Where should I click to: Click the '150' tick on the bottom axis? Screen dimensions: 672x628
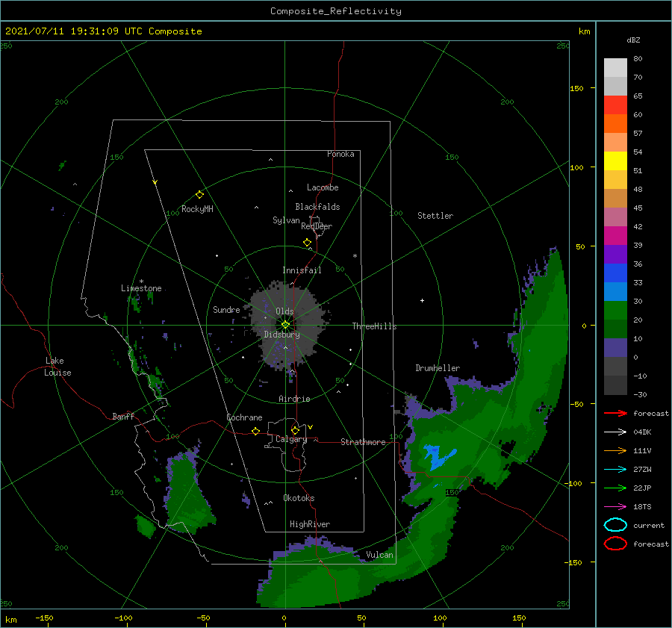(519, 618)
